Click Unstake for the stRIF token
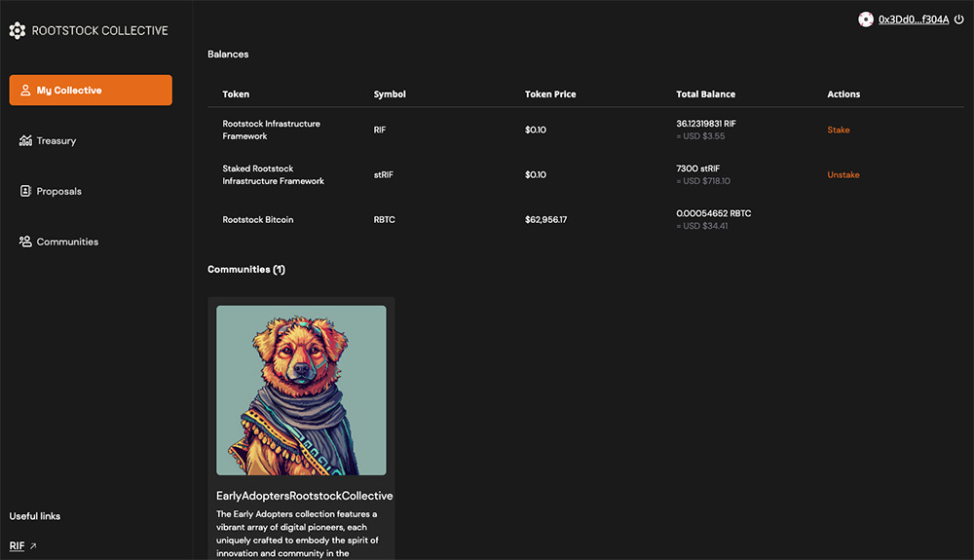Image resolution: width=974 pixels, height=560 pixels. tap(843, 175)
